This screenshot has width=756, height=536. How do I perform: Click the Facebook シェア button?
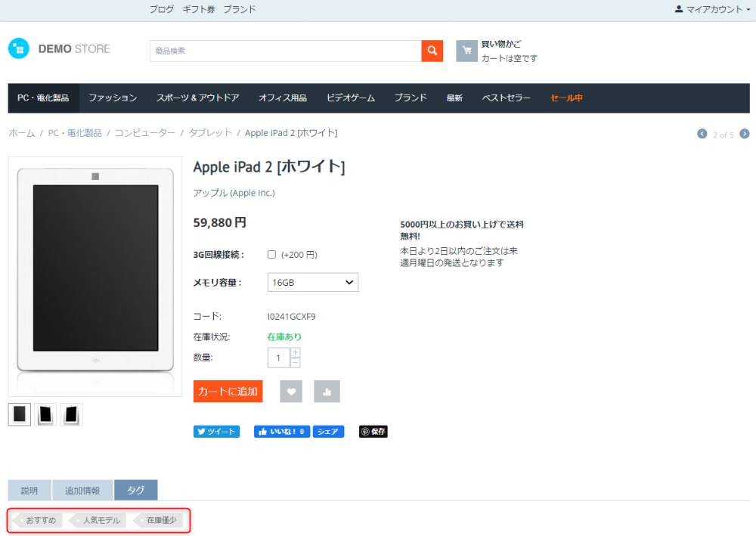pos(328,432)
